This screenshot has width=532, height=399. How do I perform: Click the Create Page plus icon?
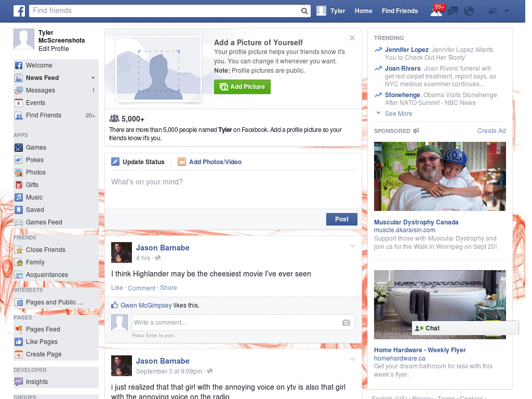point(19,354)
